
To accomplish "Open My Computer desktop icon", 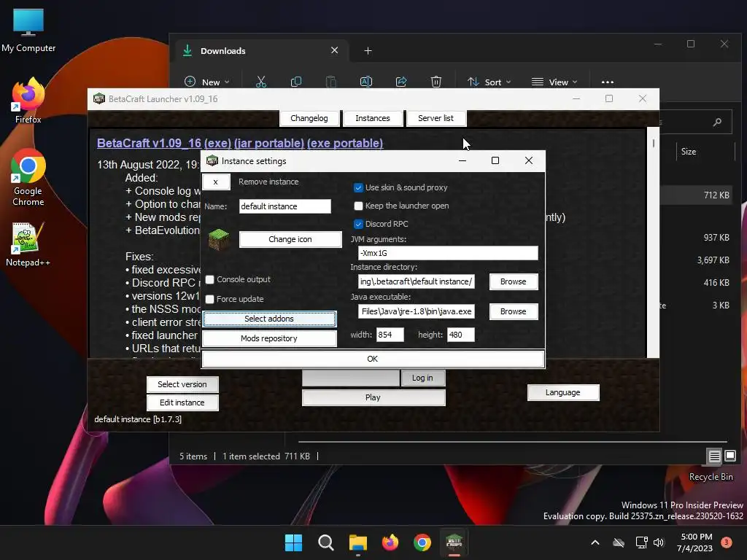I will [x=28, y=30].
